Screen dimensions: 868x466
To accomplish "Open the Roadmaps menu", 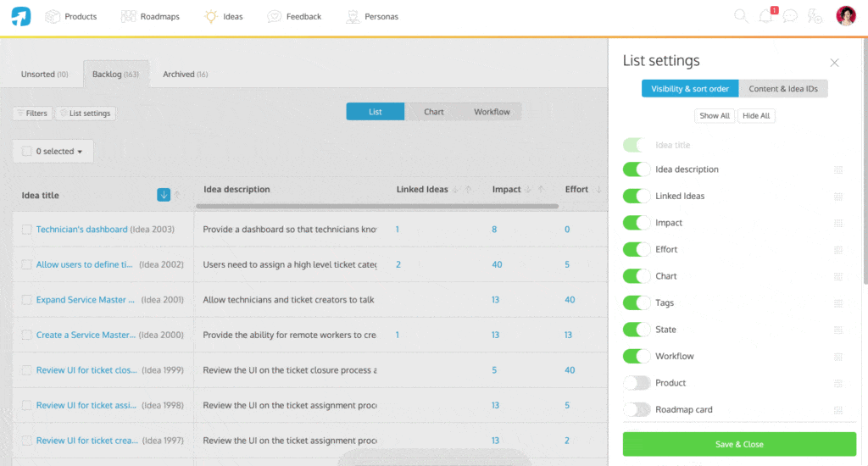I will 150,17.
